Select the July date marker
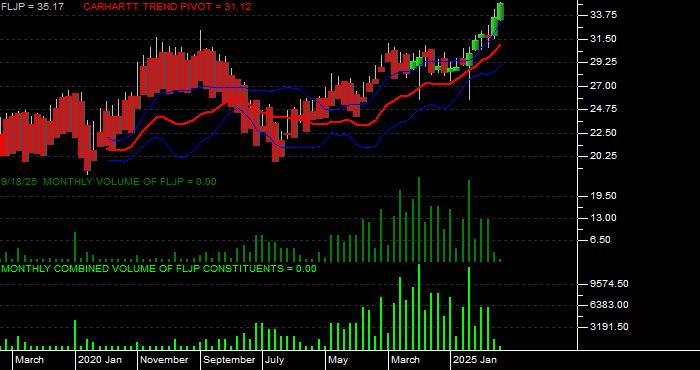 tap(274, 360)
